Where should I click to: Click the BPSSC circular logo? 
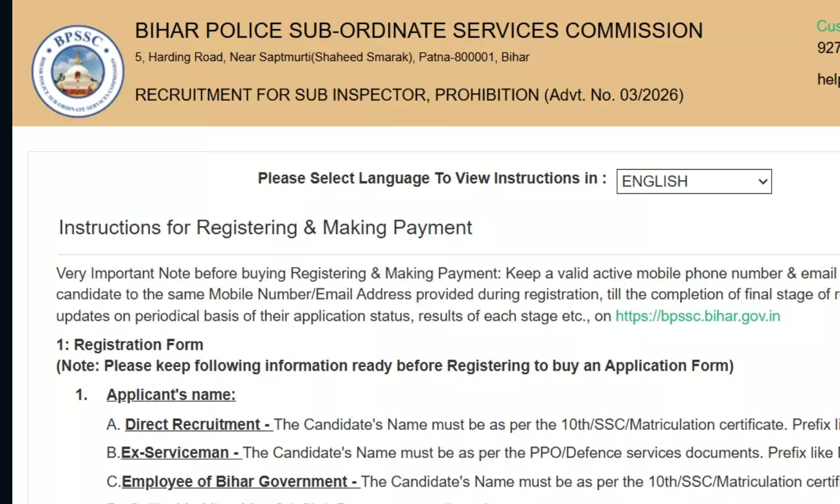point(78,71)
